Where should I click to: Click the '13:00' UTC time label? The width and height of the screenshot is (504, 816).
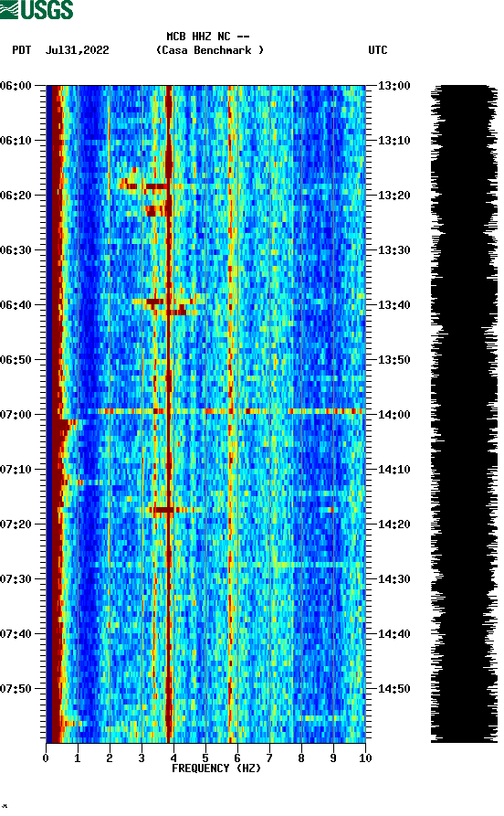point(394,86)
